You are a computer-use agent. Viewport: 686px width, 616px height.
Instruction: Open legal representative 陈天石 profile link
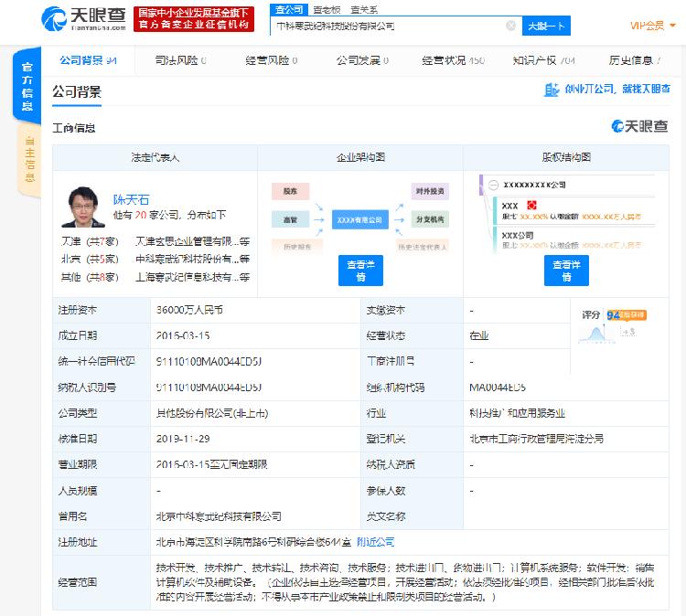click(131, 200)
